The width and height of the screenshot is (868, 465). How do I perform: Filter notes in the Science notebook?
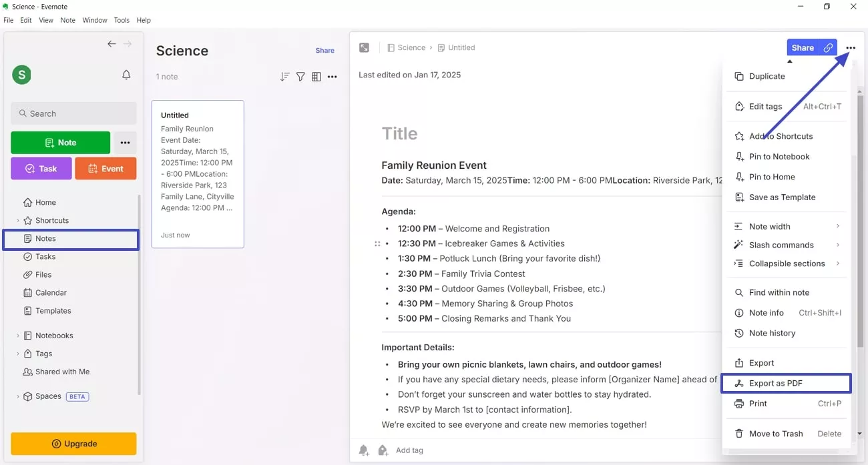tap(300, 76)
